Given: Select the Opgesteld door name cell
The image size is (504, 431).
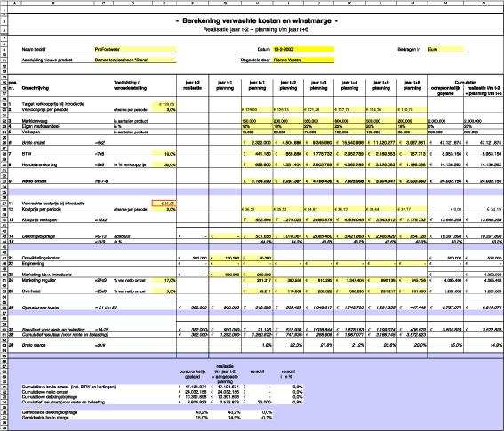Looking at the screenshot, I should [303, 60].
